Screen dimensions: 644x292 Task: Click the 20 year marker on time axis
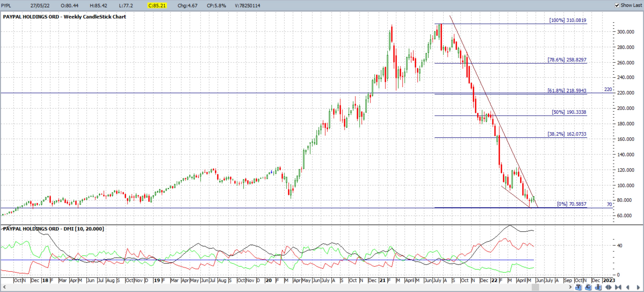(269, 280)
